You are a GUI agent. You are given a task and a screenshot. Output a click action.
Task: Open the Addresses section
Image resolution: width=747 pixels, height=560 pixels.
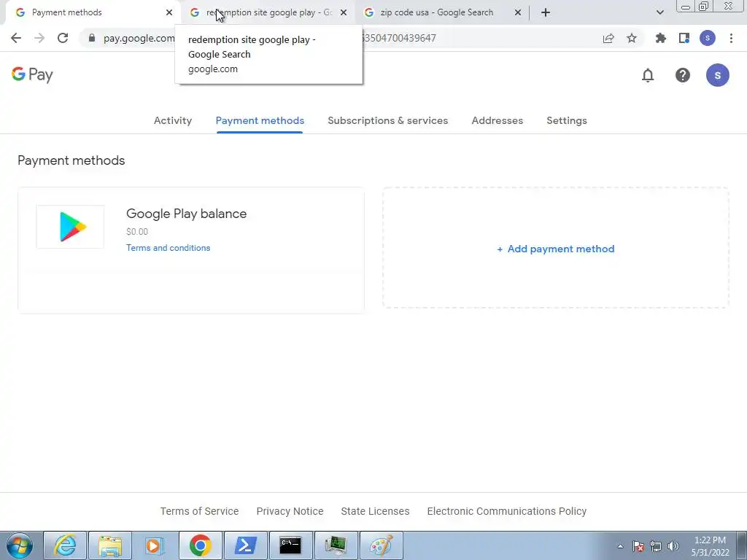click(498, 120)
